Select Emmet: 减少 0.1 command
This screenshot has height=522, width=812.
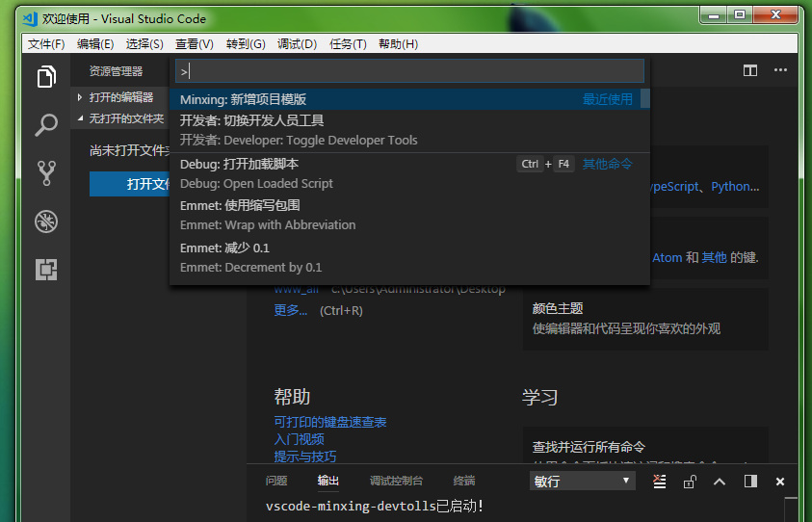click(409, 258)
